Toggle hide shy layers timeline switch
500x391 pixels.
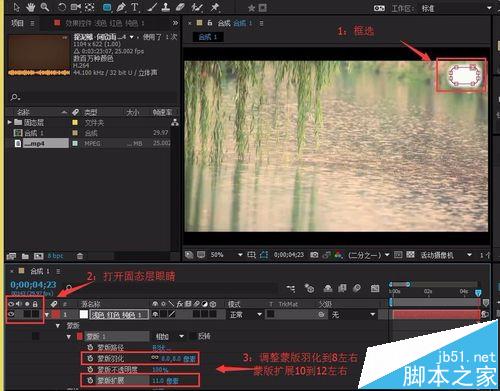[x=328, y=288]
